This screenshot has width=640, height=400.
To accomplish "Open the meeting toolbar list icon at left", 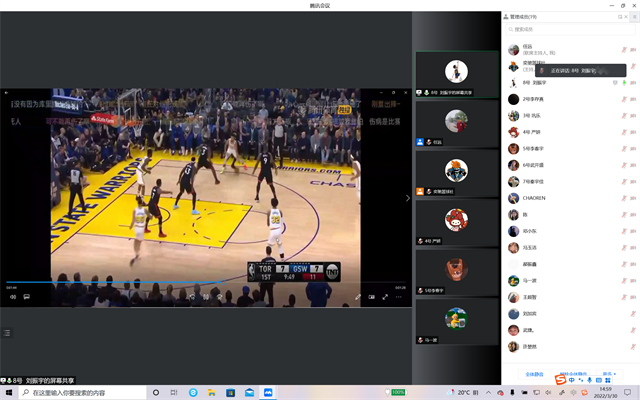I will pos(7,333).
